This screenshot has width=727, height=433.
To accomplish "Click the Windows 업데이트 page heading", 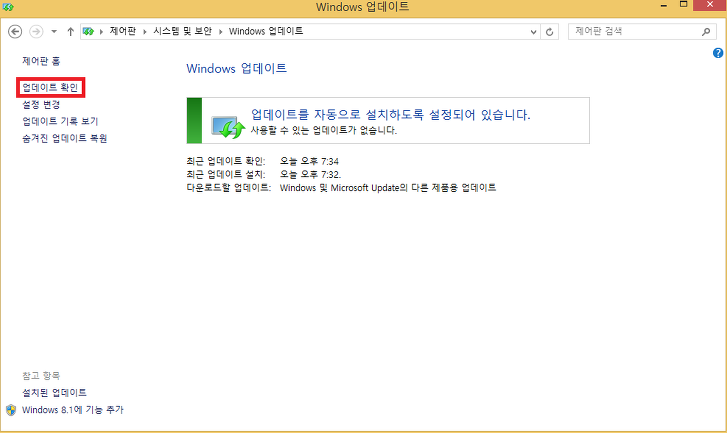I will click(x=236, y=69).
